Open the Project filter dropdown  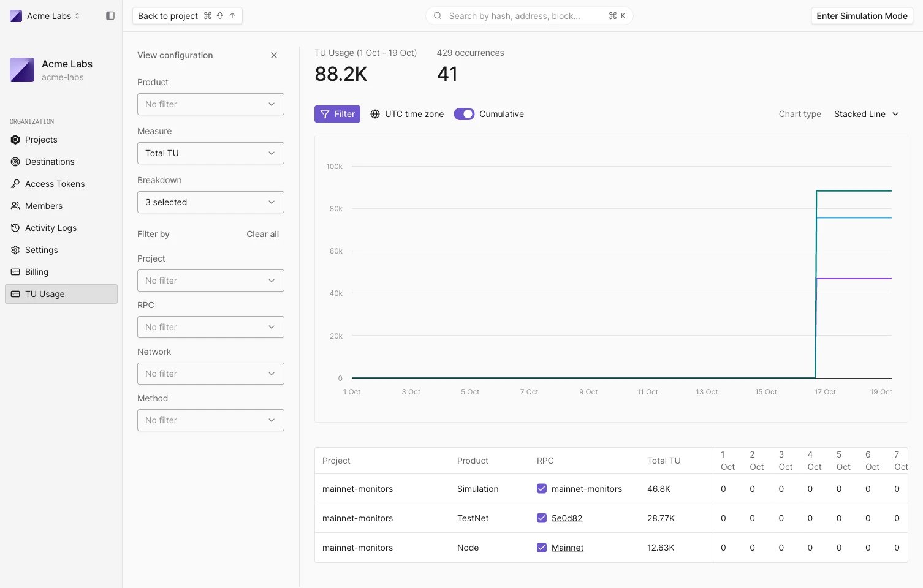click(x=211, y=281)
